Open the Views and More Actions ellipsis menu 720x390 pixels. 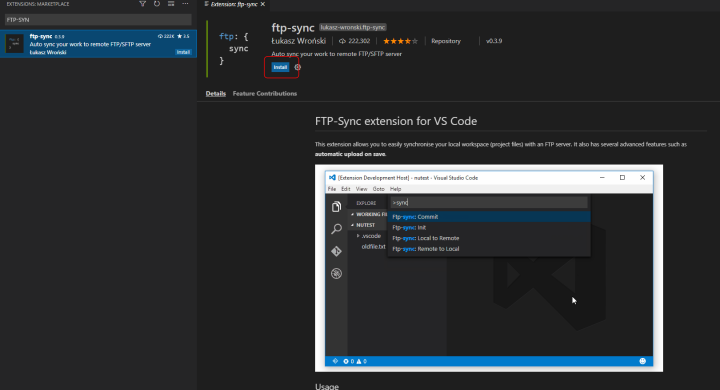click(185, 4)
